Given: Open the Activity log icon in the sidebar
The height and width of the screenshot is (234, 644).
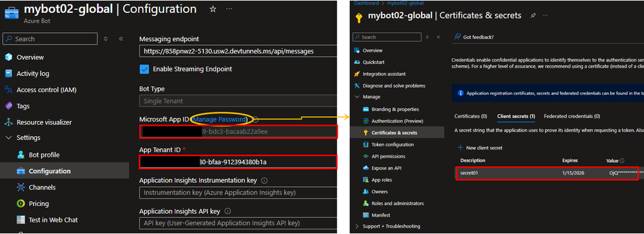Looking at the screenshot, I should coord(8,73).
